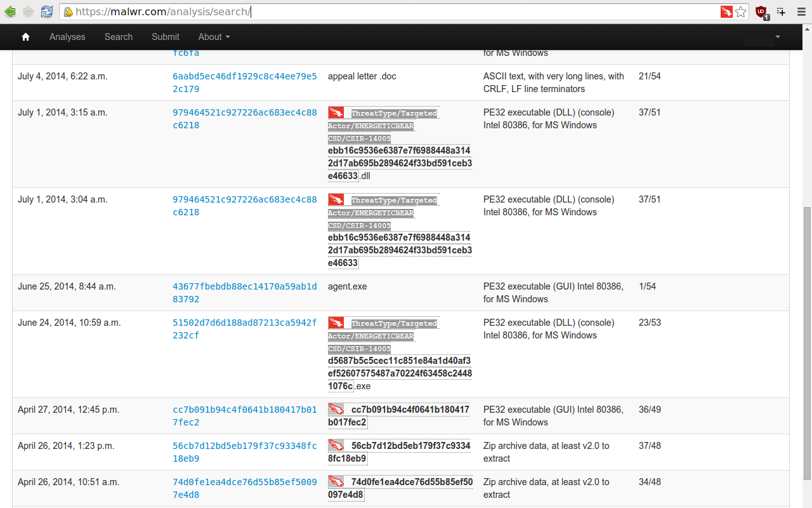Viewport: 812px width, 508px height.
Task: Click falcon icon in April 26 1:23 p.m. row
Action: (336, 446)
